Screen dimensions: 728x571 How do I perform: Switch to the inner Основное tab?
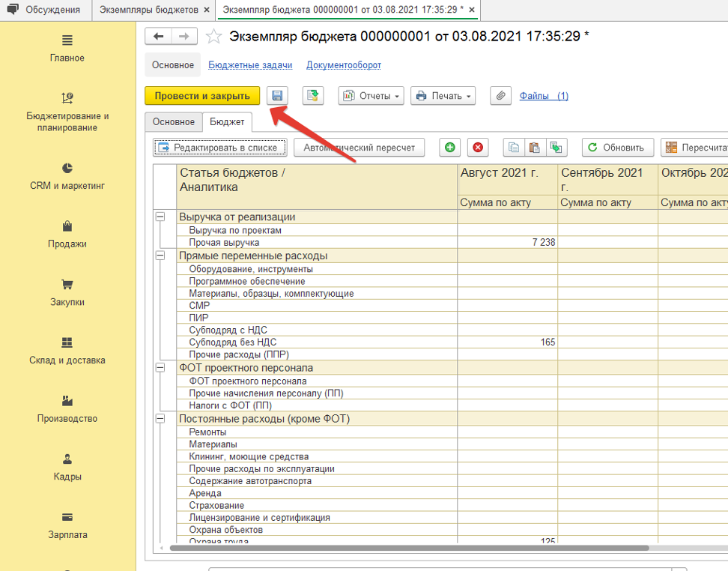[x=174, y=121]
